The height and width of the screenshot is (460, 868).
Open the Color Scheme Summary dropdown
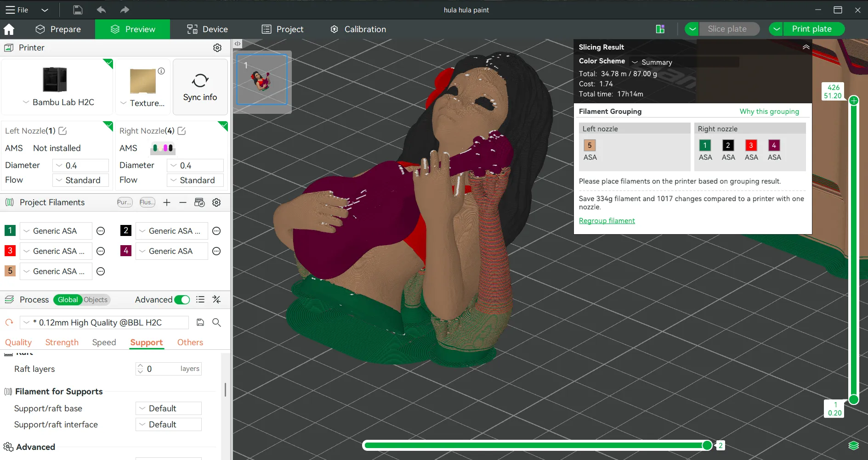[685, 62]
